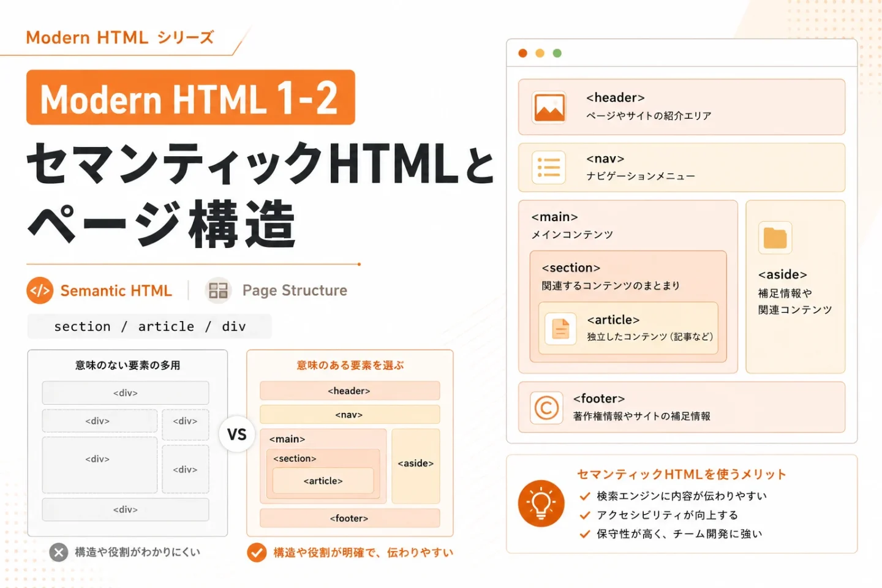Click the 意味のない要素の多用 heading

[x=127, y=365]
